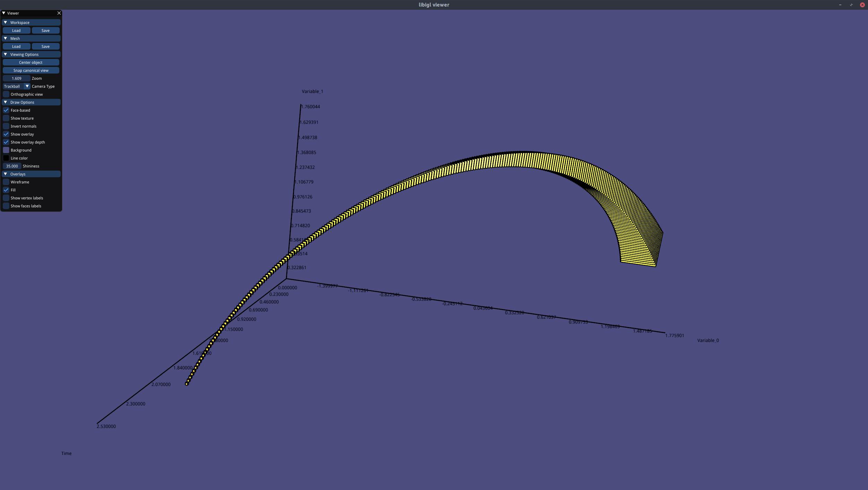Click Snap canonical view button
The image size is (868, 490).
[31, 70]
